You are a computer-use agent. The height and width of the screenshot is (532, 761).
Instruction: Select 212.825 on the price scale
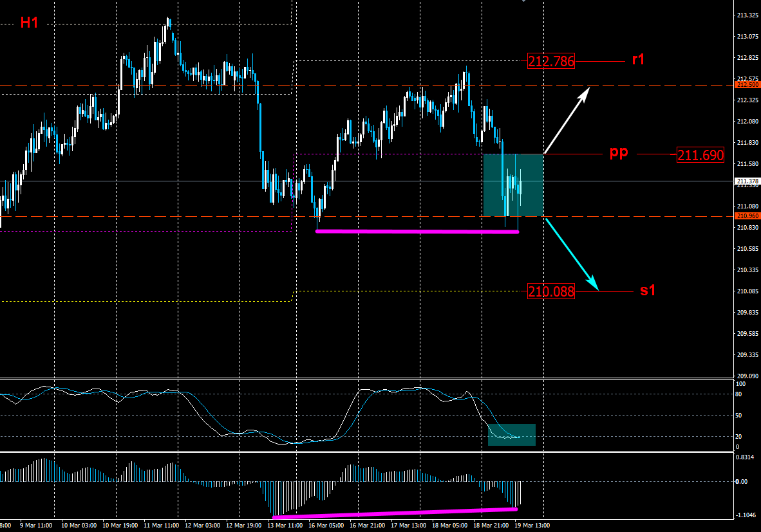pos(747,58)
